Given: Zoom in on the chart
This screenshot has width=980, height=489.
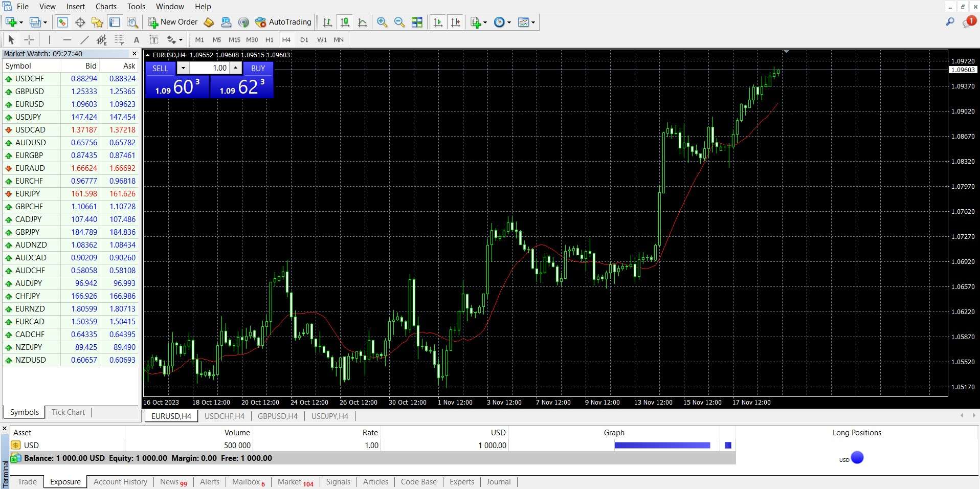Looking at the screenshot, I should [382, 22].
